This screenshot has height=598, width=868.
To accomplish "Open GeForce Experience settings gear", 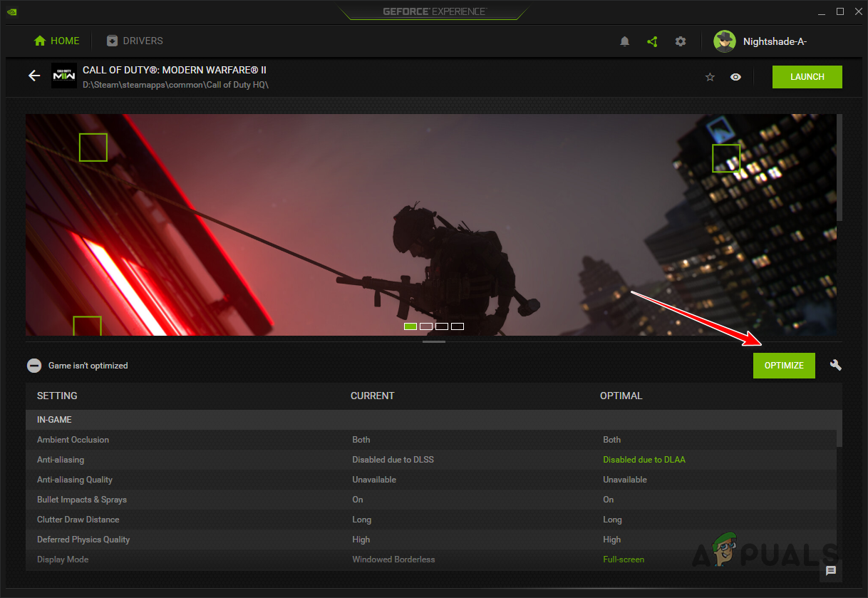I will tap(681, 41).
